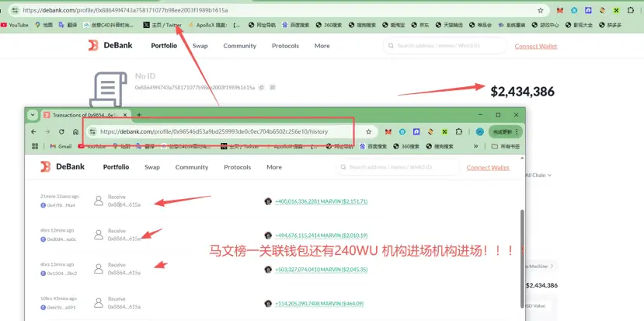Open the Community tab in the back window
Screen dimensions: 644x321
(x=240, y=46)
